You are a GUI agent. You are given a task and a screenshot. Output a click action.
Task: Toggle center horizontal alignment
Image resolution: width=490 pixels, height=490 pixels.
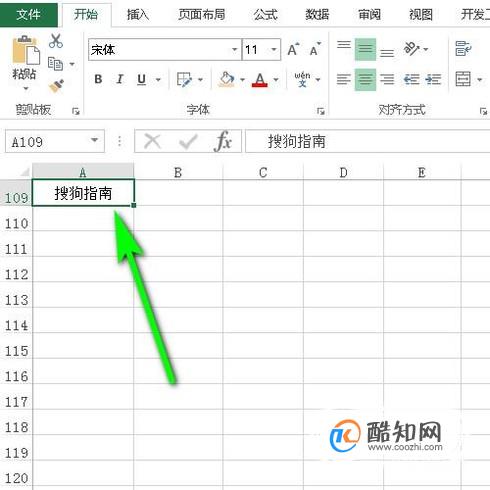[365, 79]
